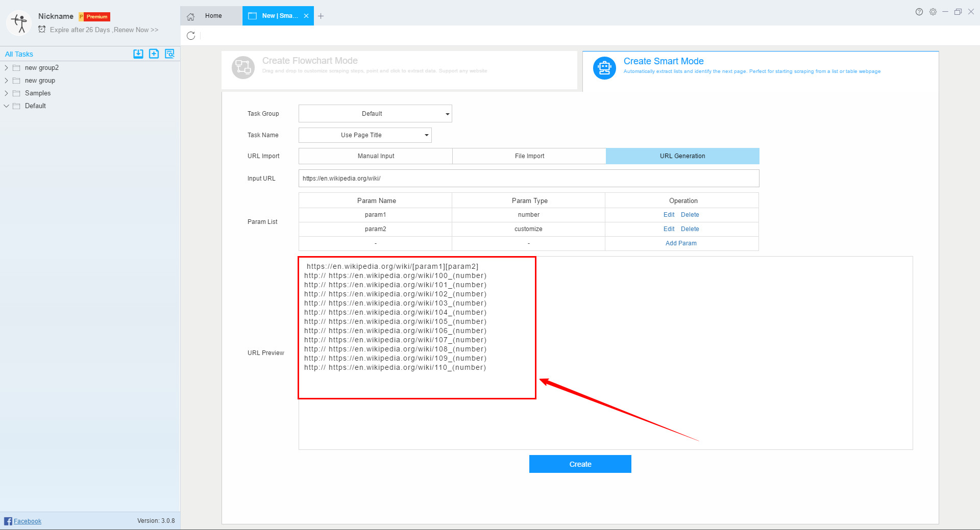Select the new group tree item
This screenshot has height=530, width=980.
tap(40, 80)
